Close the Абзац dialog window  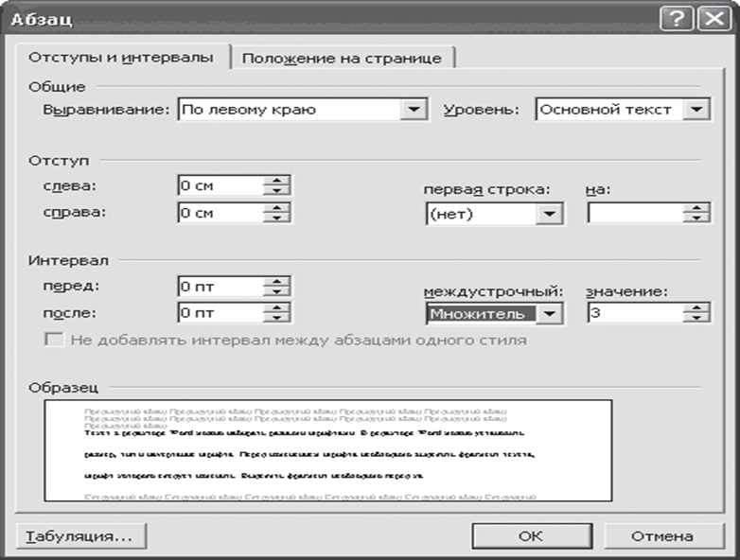(714, 19)
